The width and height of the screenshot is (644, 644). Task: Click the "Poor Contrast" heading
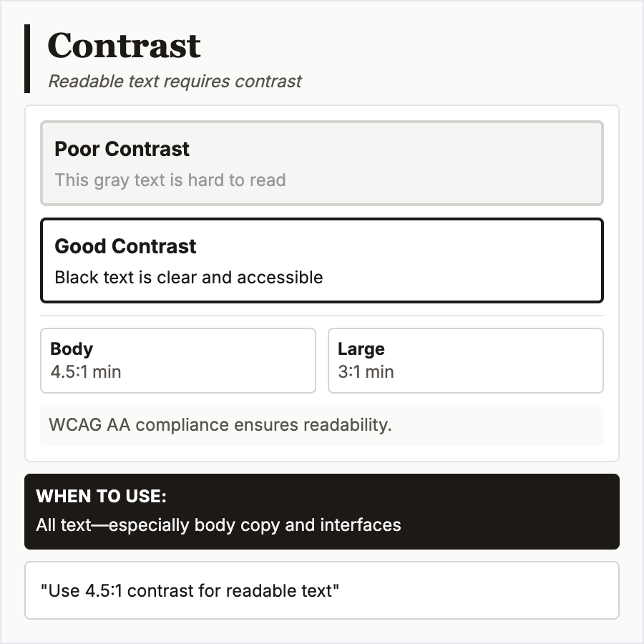tap(122, 149)
